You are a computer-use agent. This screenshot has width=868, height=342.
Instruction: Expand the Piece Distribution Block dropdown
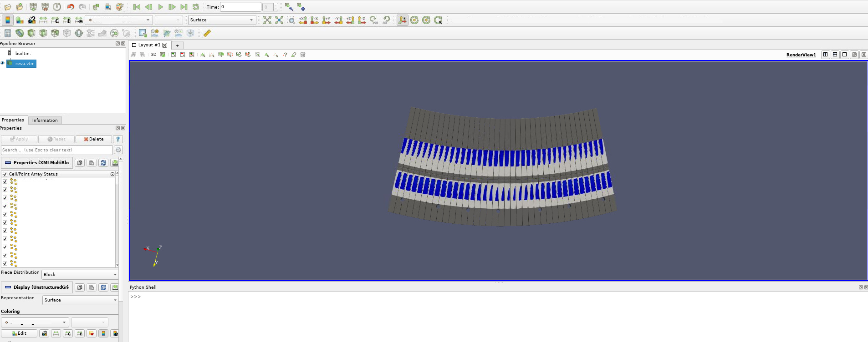pos(80,275)
